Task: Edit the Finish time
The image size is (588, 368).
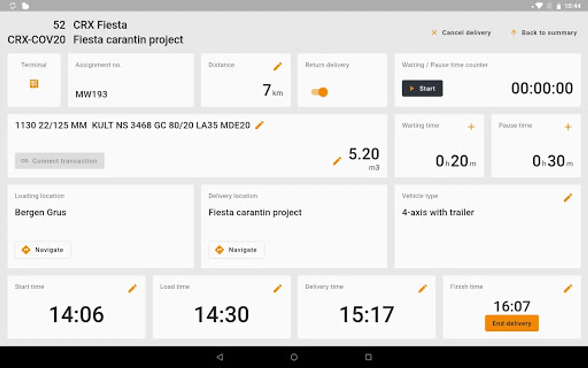Action: coord(568,288)
